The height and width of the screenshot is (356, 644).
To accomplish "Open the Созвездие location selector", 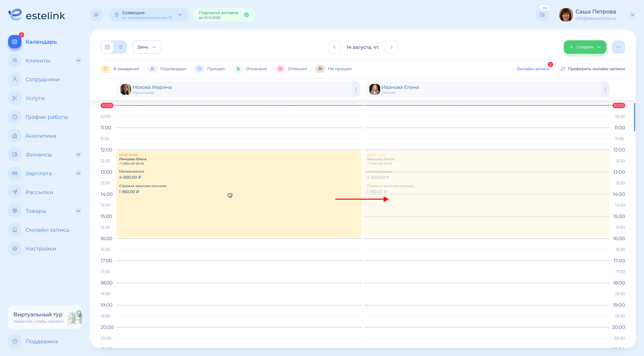I will 148,15.
